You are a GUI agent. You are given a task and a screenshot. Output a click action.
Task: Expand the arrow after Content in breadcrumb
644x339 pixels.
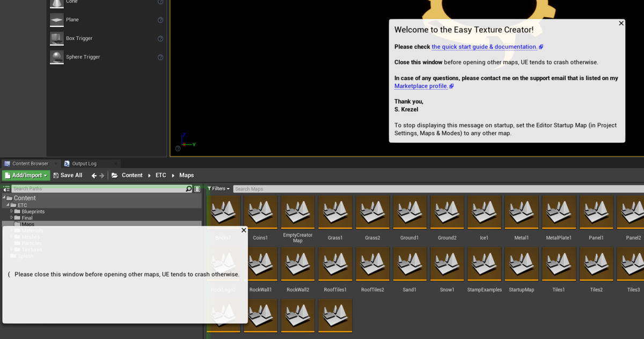click(149, 176)
